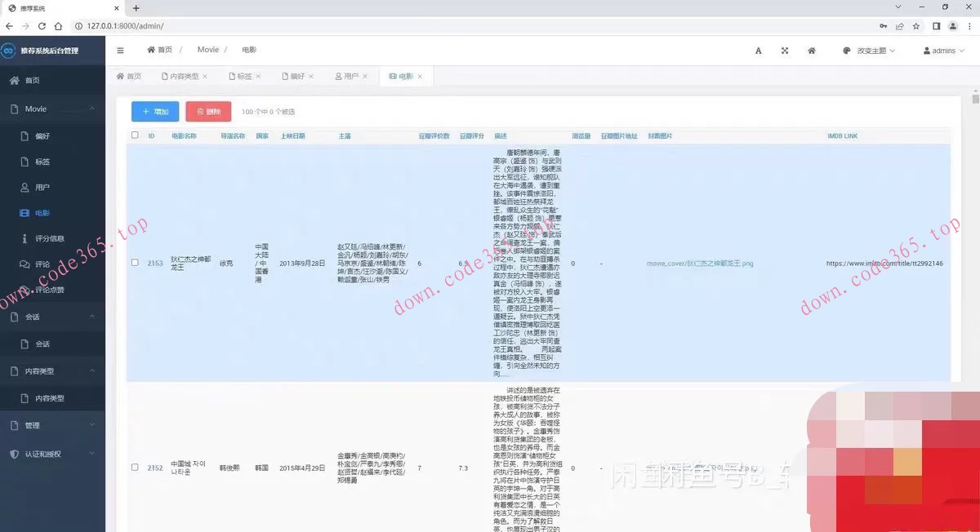Viewport: 980px width, 532px height.
Task: Click the 首页 house icon in sidebar
Action: tap(14, 81)
